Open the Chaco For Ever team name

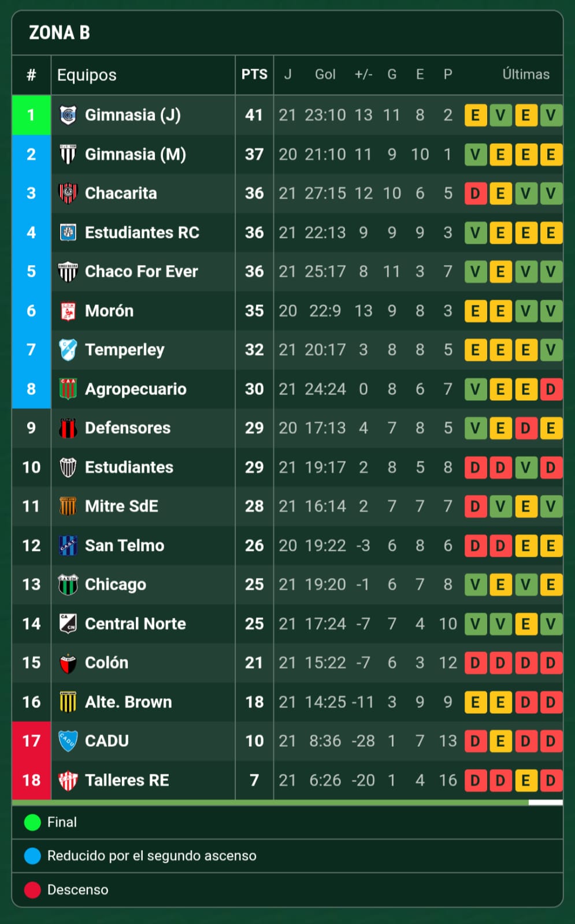click(141, 271)
